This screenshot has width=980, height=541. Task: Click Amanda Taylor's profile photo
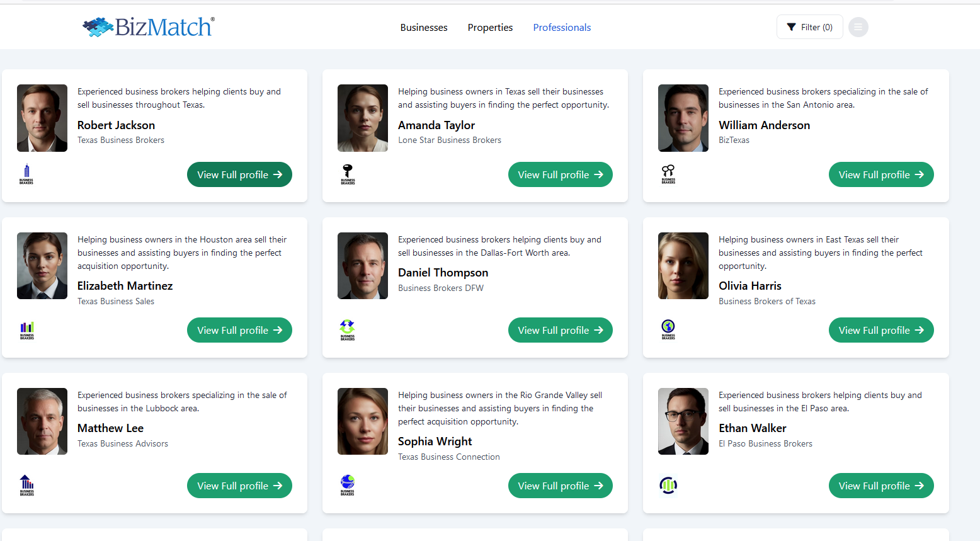363,118
